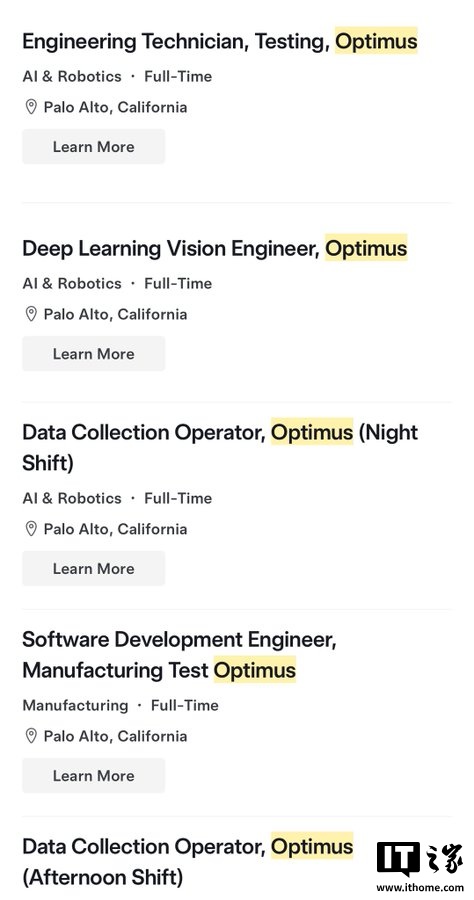Click location pin under Data Collection Operator Night Shift
The height and width of the screenshot is (900, 474).
[x=31, y=529]
